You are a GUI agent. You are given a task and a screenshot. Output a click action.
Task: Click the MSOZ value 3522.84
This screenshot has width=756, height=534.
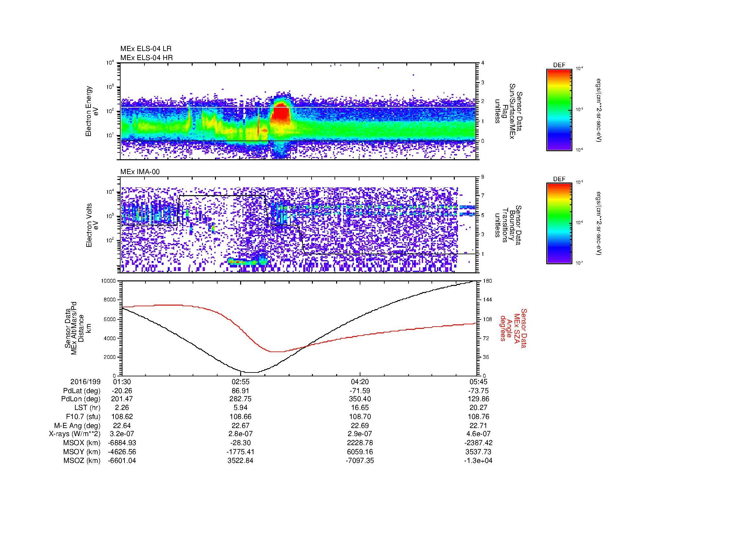click(241, 461)
